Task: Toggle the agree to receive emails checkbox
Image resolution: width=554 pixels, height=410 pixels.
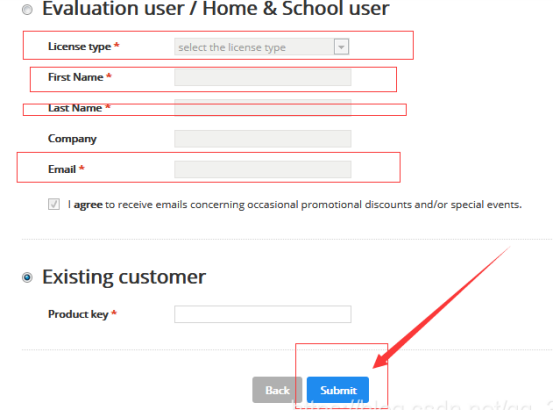Action: (54, 204)
